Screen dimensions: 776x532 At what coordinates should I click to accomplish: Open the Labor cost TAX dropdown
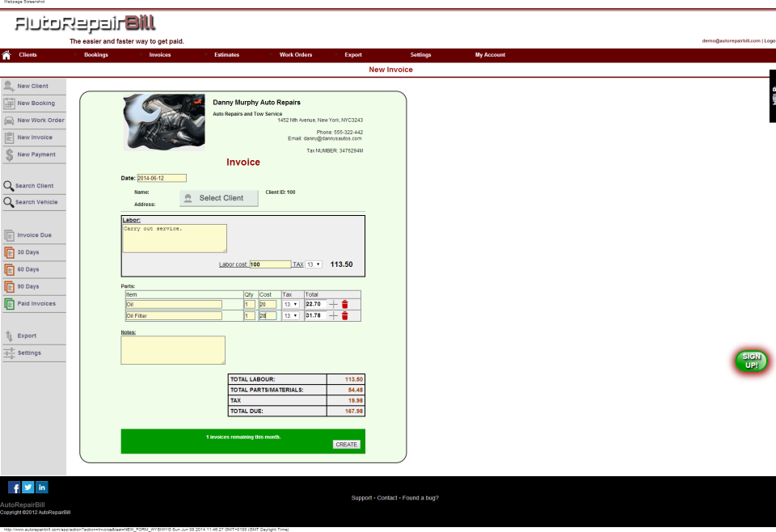click(x=311, y=264)
